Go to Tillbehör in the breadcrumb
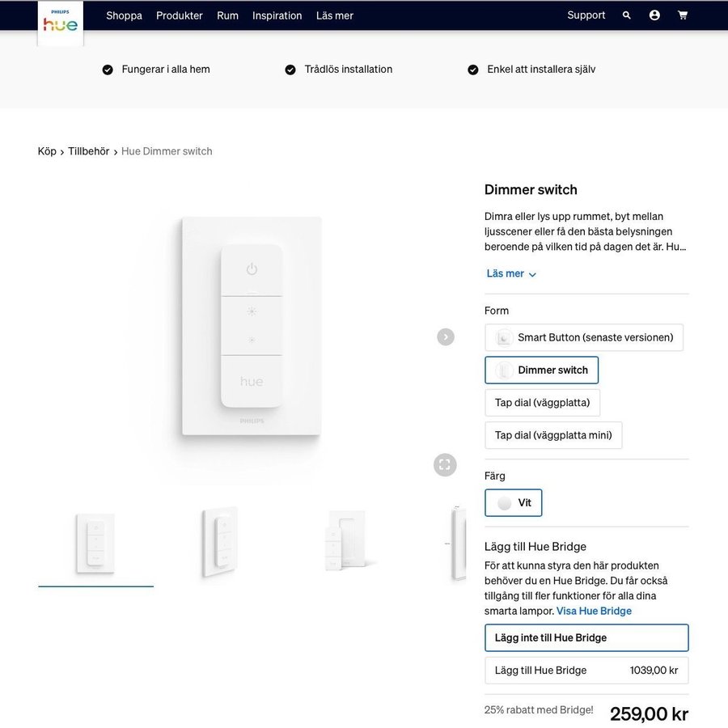Screen dimensions: 728x728 click(x=88, y=151)
